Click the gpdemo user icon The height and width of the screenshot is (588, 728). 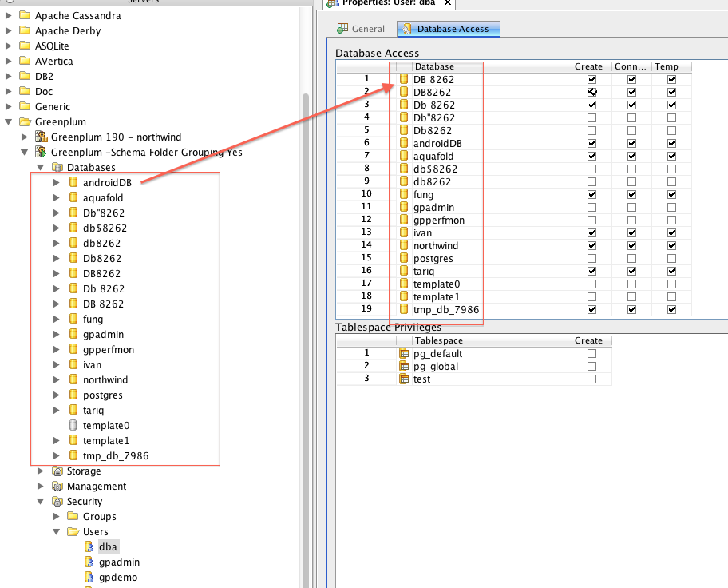(89, 577)
